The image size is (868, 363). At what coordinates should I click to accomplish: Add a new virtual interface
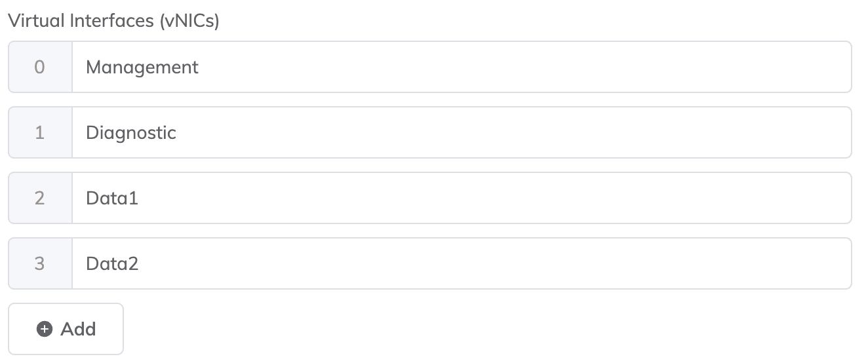tap(66, 329)
